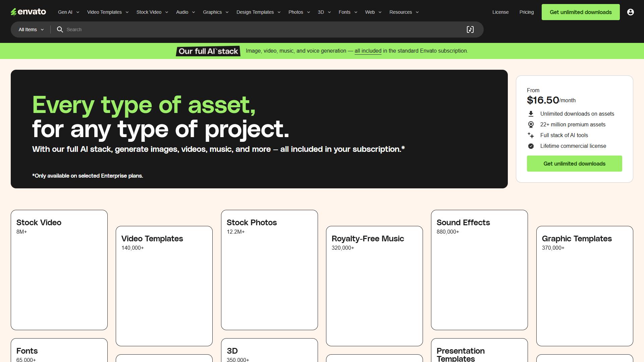This screenshot has height=362, width=644.
Task: Click the award ribbon icon beside premium assets
Action: click(x=531, y=125)
